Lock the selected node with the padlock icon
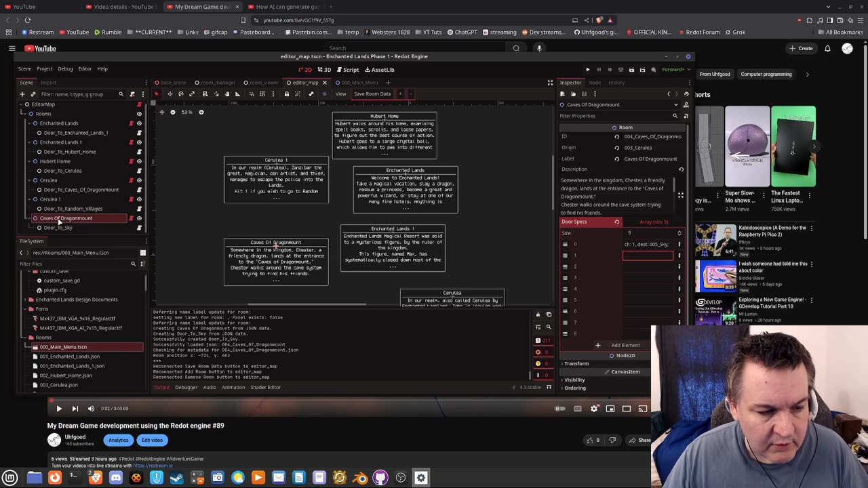Screen dimensions: 868x488 286,94
